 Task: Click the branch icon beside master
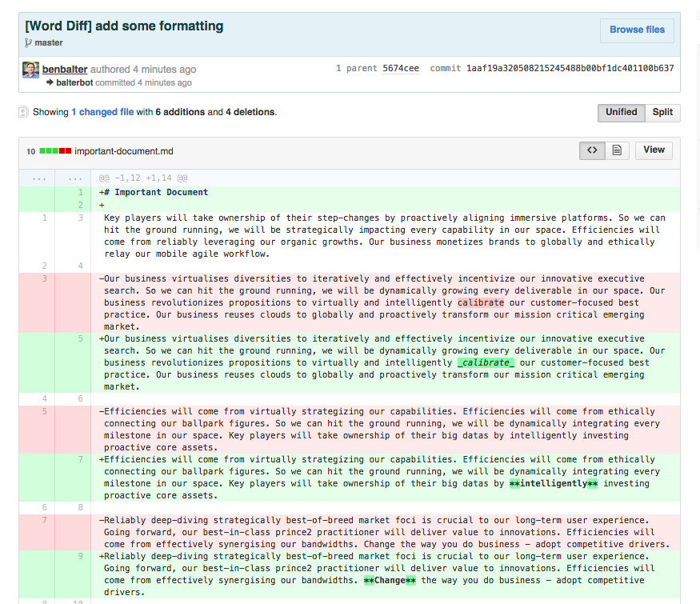[28, 42]
